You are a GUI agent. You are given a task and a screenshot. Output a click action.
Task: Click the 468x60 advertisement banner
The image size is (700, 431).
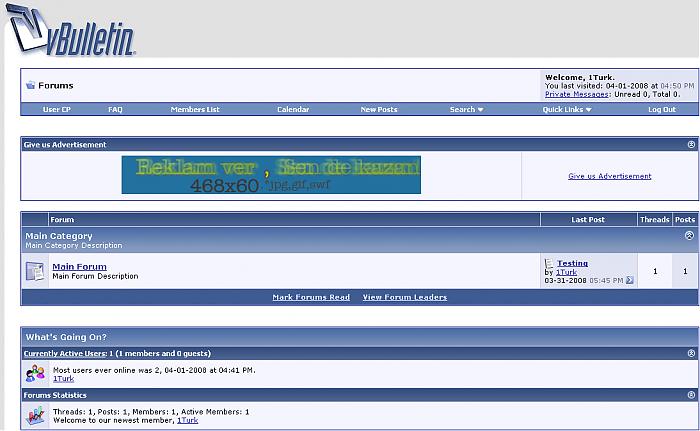point(271,175)
